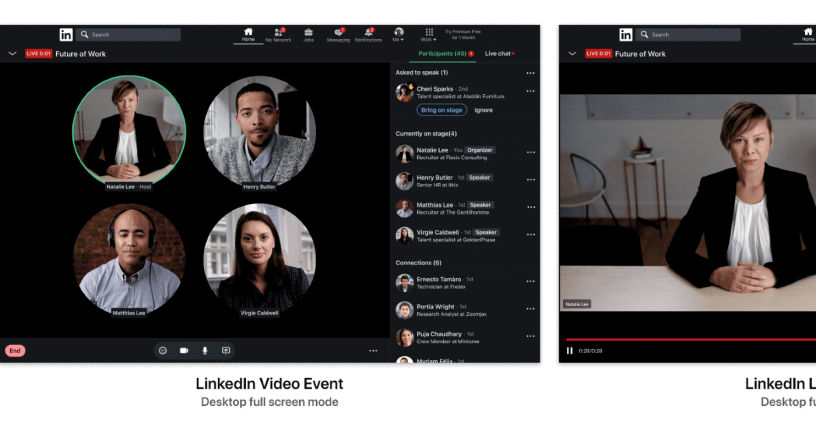This screenshot has height=427, width=816.
Task: Select Virgie Caldwell in the participants list
Action: point(465,236)
